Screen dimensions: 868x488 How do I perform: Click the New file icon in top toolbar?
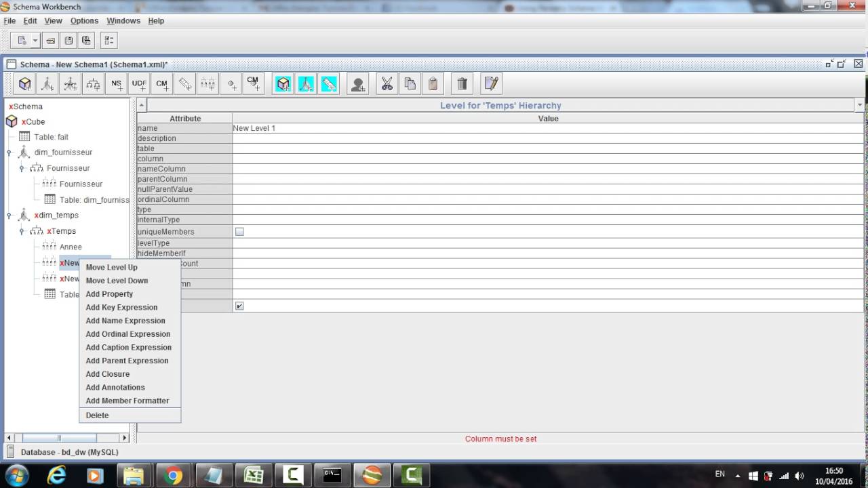22,41
